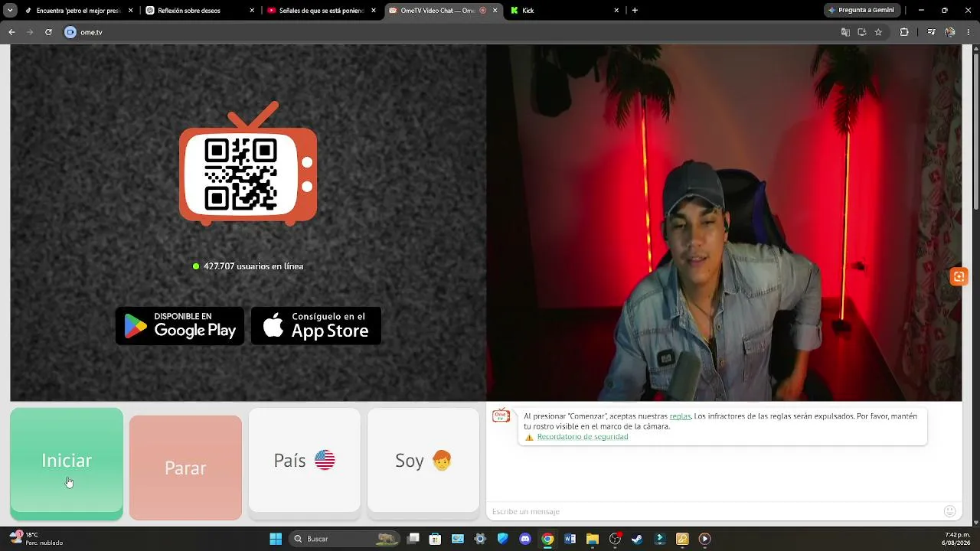
Task: Open the emoji picker in chat
Action: click(950, 511)
